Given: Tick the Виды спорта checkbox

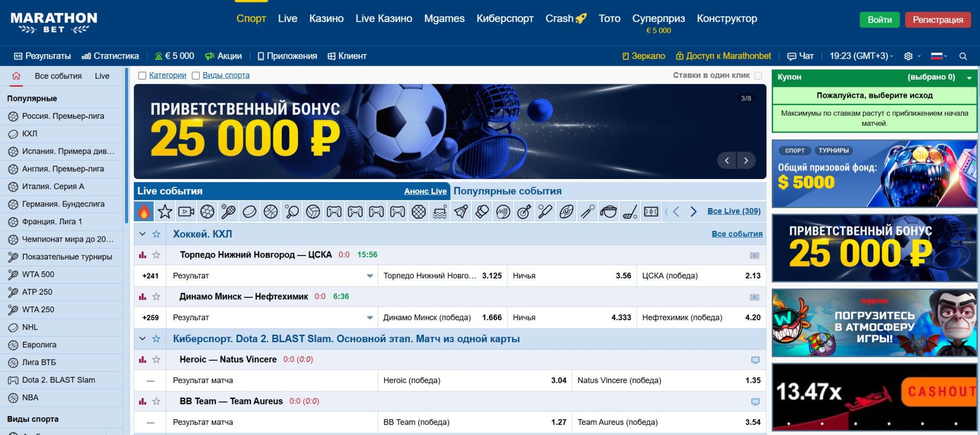Looking at the screenshot, I should coord(195,75).
